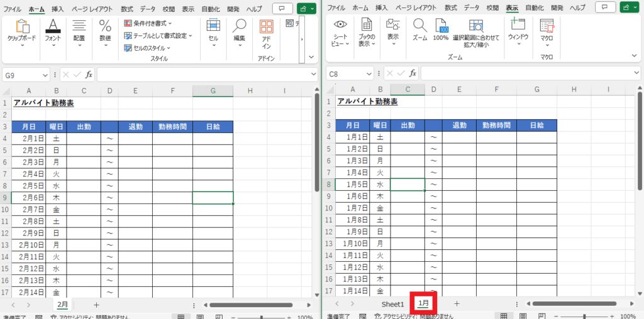Click the 100% zoom button
Image resolution: width=644 pixels, height=319 pixels.
click(x=441, y=30)
